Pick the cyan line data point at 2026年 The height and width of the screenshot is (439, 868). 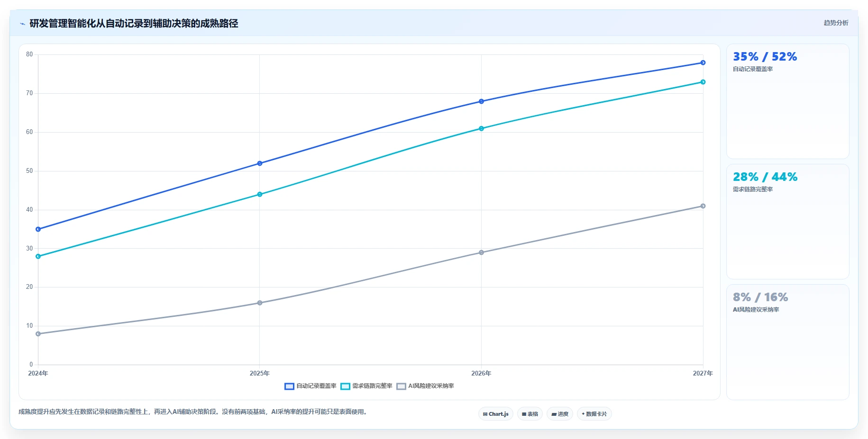(481, 128)
